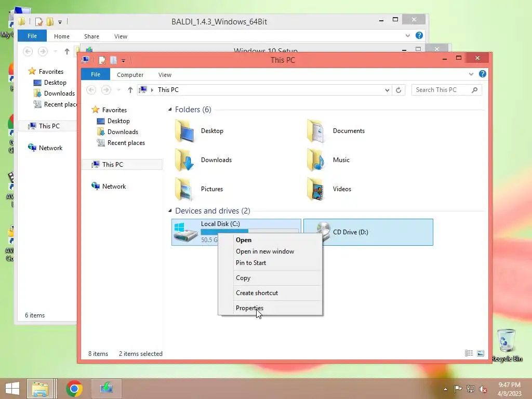Open Windows Start button

tap(12, 389)
